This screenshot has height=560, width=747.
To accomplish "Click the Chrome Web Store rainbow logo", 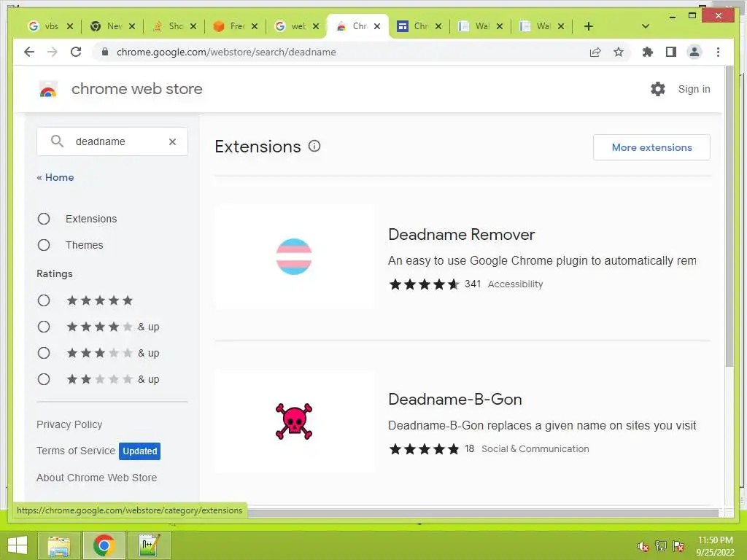I will click(48, 89).
